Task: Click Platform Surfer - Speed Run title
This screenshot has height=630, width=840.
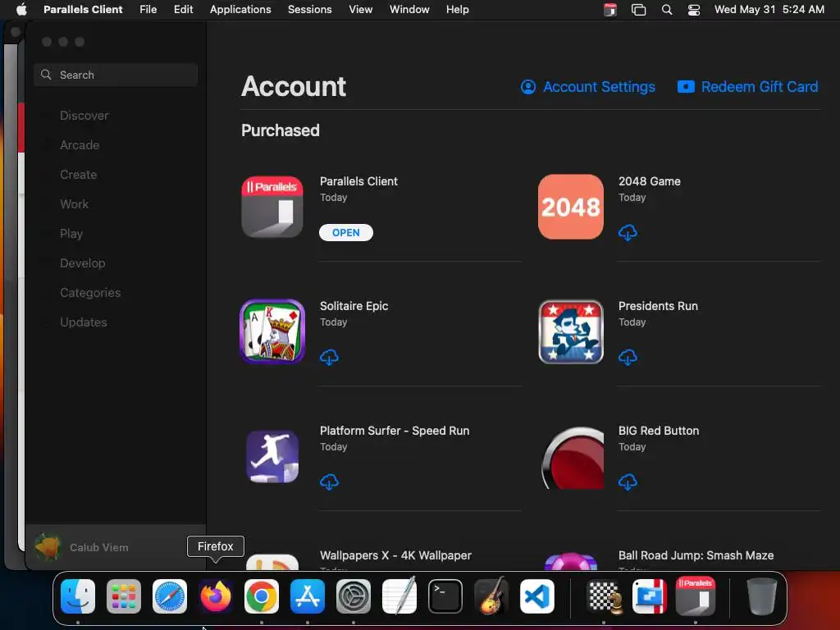Action: [x=395, y=431]
